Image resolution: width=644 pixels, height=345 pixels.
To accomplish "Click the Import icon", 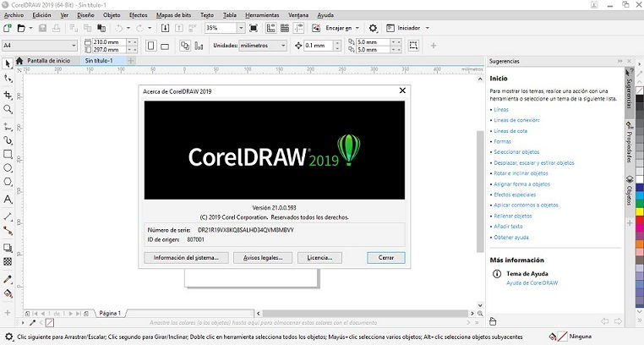I will (165, 28).
